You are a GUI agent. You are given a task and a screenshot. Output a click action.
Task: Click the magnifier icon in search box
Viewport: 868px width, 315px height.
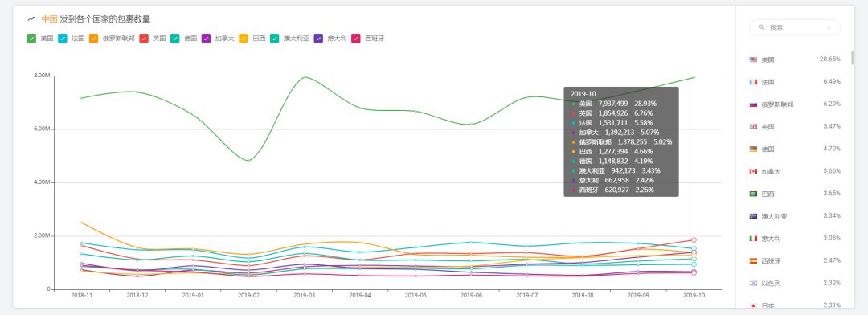tap(761, 27)
